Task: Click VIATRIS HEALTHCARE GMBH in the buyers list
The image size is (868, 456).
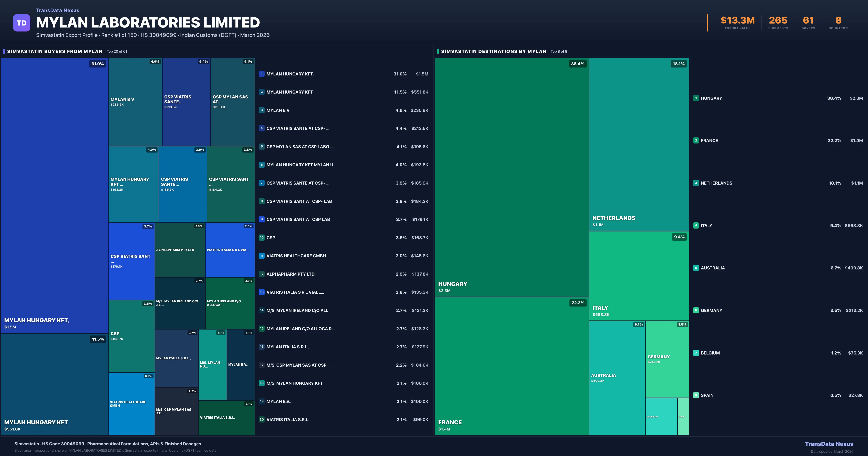Action: coord(296,256)
